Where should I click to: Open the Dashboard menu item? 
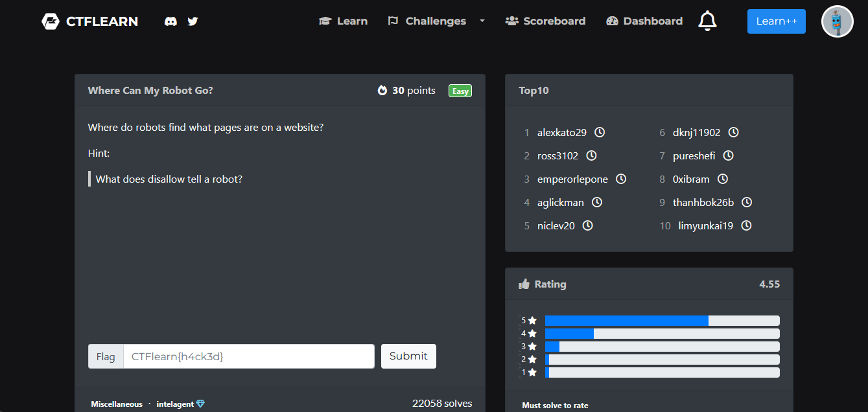click(x=644, y=21)
